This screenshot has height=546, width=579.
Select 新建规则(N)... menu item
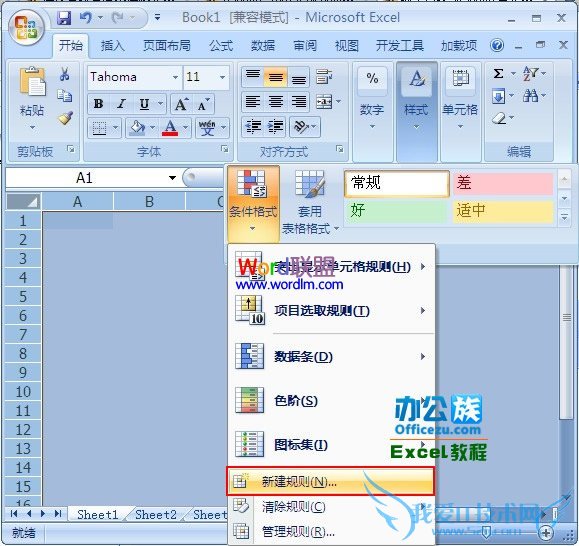tap(330, 481)
